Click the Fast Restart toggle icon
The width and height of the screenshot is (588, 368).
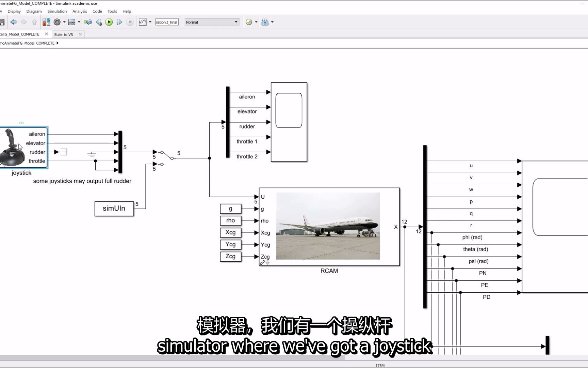click(x=88, y=22)
